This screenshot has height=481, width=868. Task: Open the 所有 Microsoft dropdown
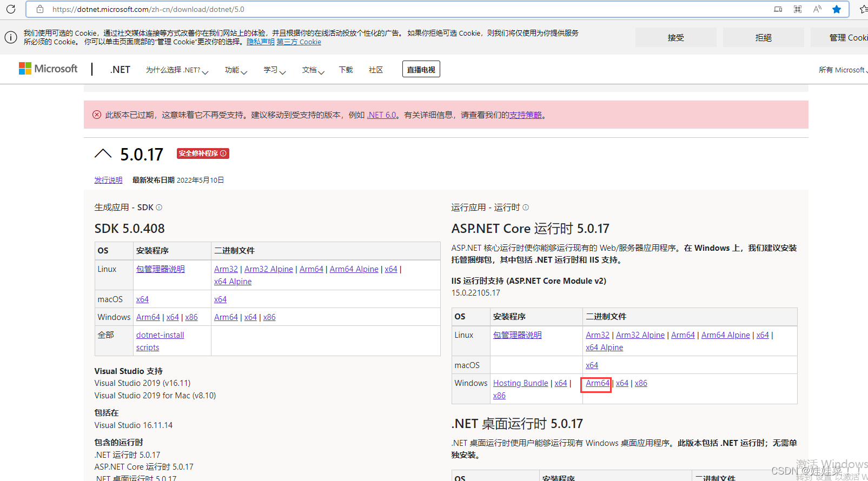coord(843,70)
